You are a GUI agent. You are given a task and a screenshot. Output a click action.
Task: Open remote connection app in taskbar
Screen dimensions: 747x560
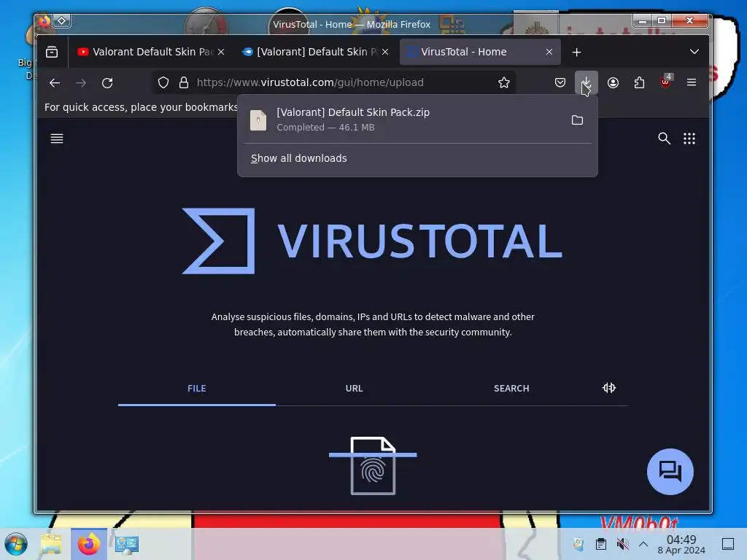(127, 544)
